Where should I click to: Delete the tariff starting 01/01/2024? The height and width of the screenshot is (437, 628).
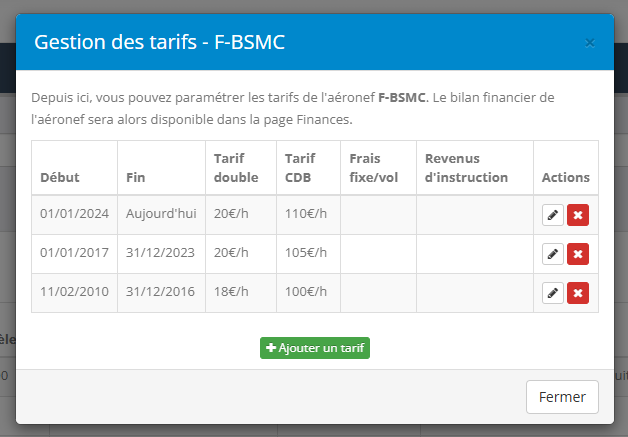pyautogui.click(x=578, y=215)
